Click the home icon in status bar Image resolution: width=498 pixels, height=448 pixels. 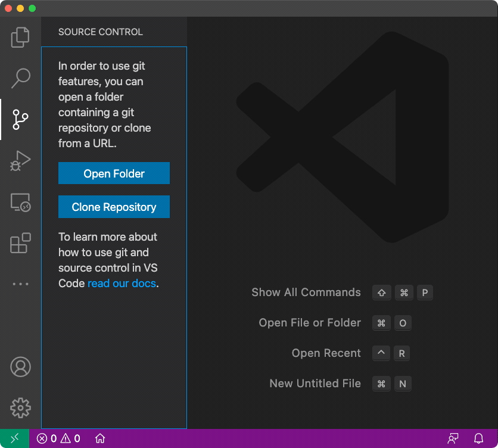click(x=100, y=438)
